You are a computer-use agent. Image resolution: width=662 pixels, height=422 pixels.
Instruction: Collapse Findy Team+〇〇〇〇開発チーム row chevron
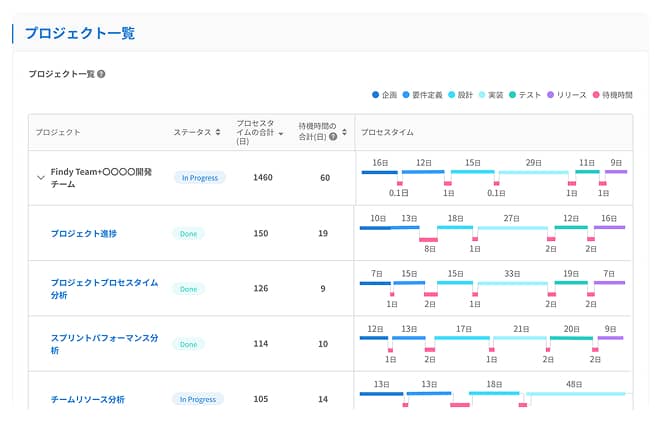[x=41, y=178]
